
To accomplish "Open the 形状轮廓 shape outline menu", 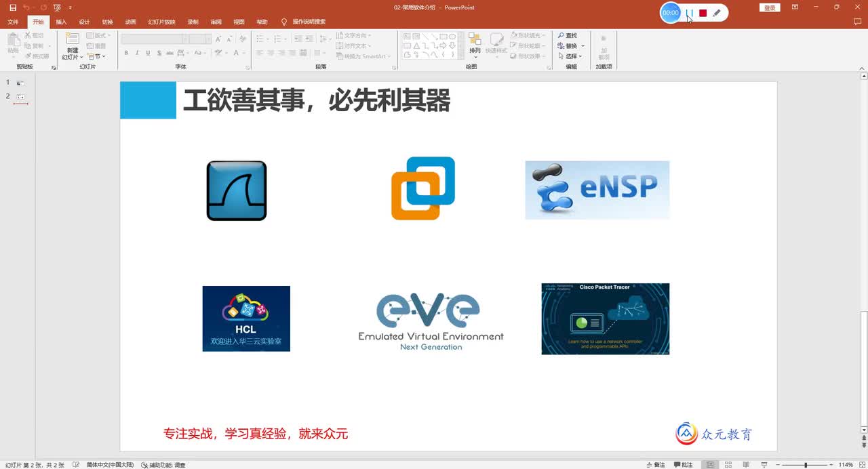I will (528, 46).
